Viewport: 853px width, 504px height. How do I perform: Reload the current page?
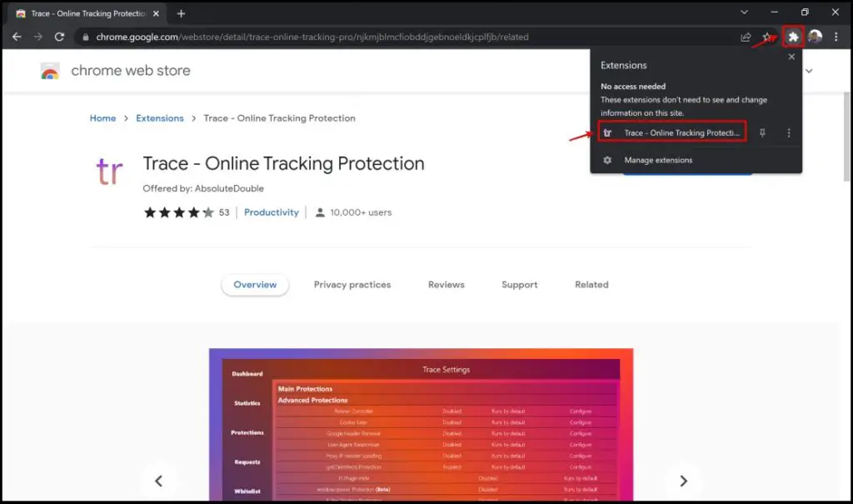point(59,37)
